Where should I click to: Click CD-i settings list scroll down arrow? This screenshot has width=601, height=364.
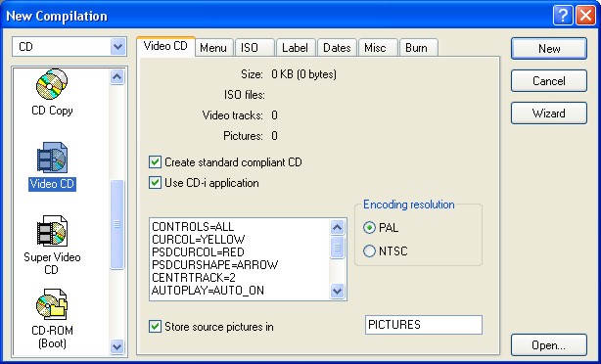tap(337, 292)
